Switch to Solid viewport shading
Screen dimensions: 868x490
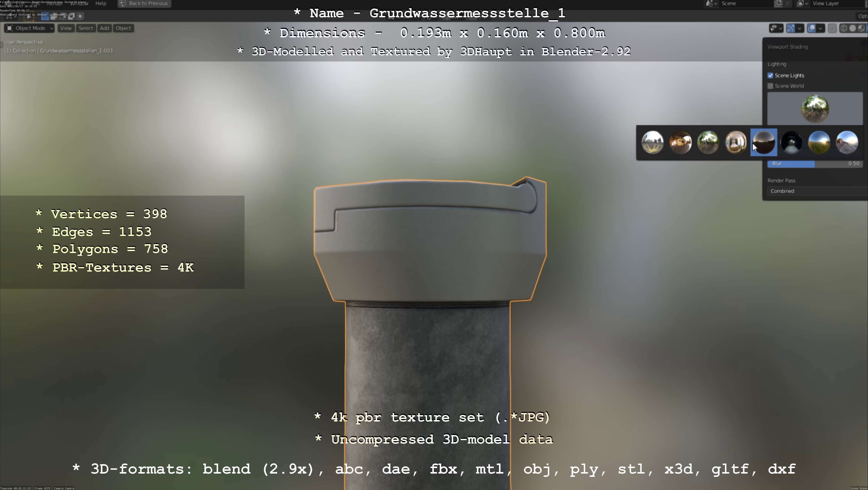pos(852,28)
